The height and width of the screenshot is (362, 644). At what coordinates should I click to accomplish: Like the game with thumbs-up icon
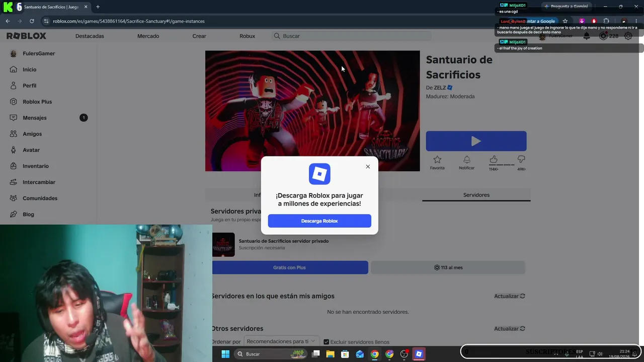coord(494,159)
